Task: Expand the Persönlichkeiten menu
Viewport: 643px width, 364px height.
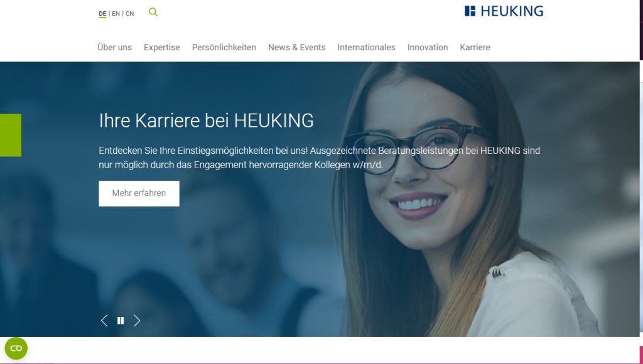Action: (224, 47)
